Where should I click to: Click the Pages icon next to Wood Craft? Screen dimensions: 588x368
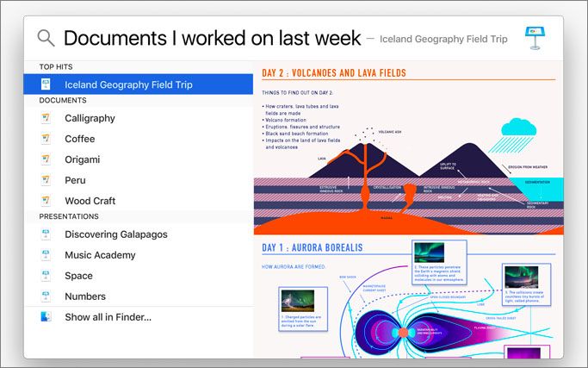pyautogui.click(x=46, y=201)
